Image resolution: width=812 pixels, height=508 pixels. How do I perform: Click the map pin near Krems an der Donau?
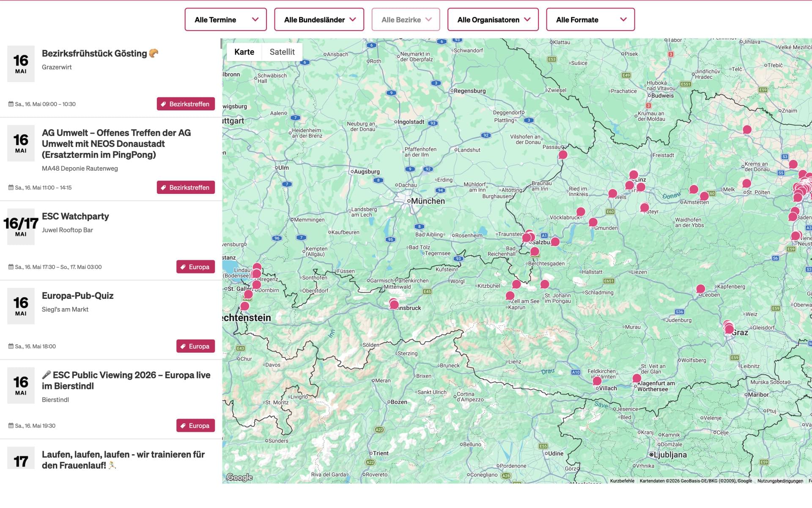(x=793, y=164)
